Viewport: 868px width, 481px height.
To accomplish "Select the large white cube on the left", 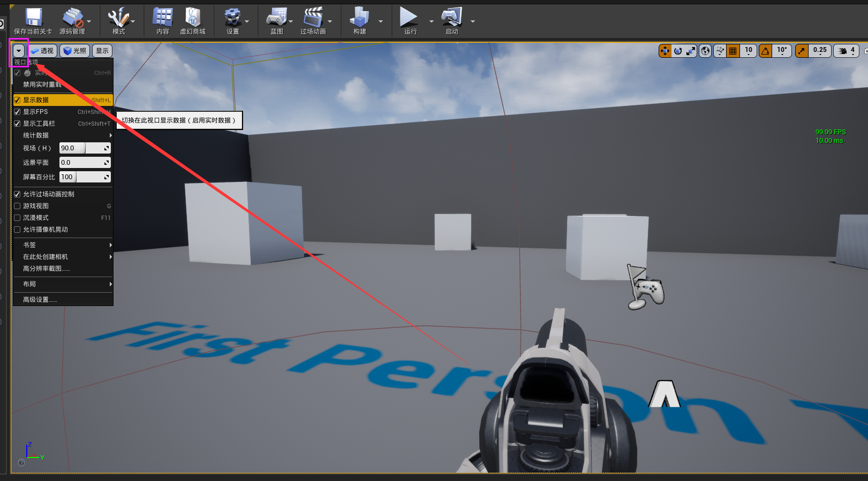I will pyautogui.click(x=244, y=223).
